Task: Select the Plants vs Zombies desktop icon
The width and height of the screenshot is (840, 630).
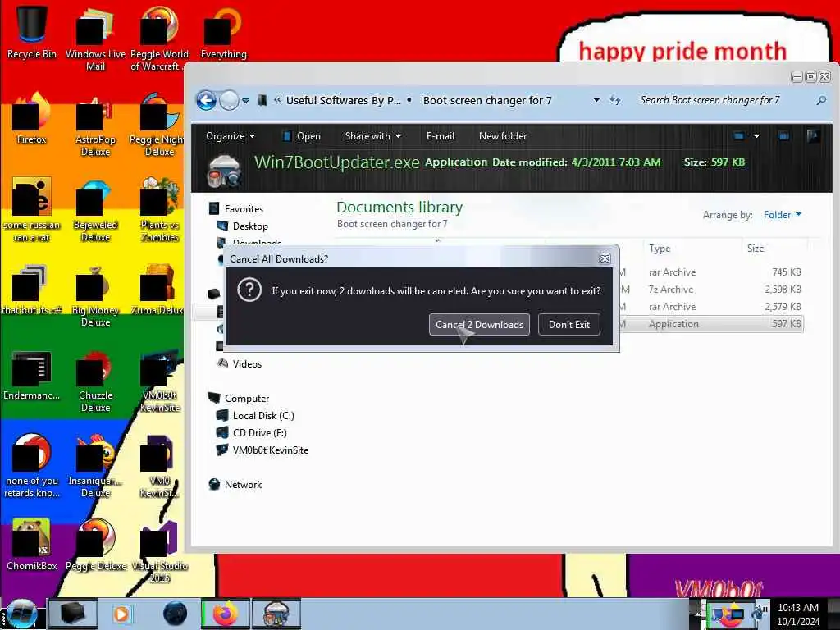Action: [160, 209]
